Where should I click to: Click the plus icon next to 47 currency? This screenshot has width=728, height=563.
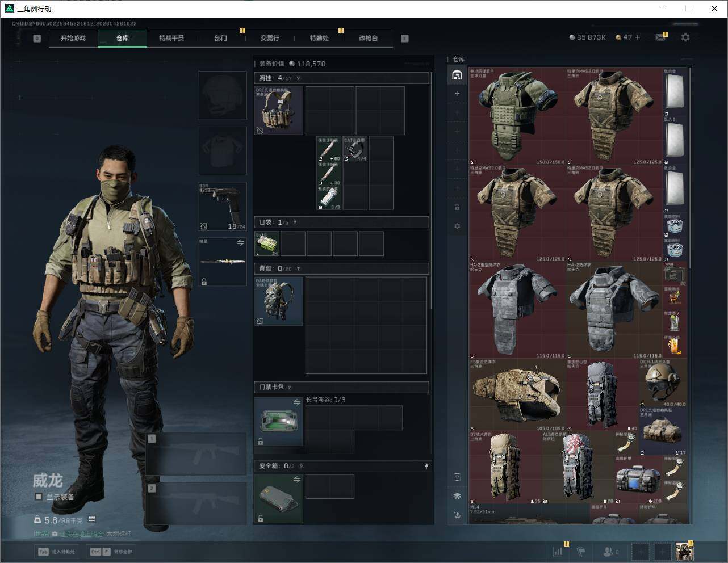coord(638,37)
